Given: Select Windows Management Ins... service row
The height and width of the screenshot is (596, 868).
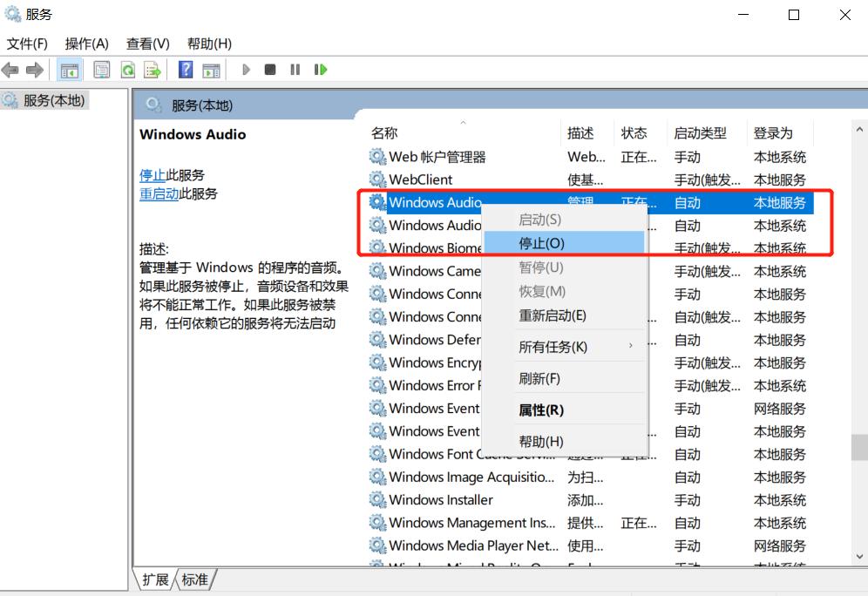Looking at the screenshot, I should 589,523.
